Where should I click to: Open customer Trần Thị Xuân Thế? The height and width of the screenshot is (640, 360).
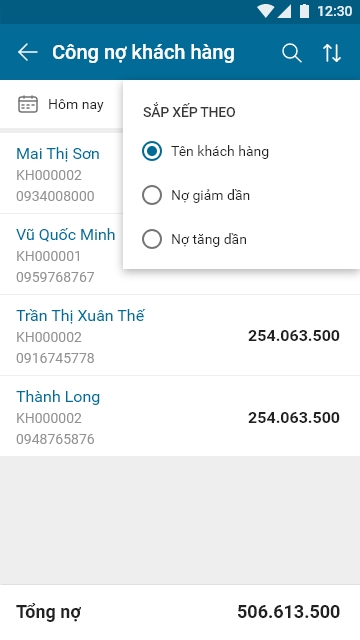point(180,335)
